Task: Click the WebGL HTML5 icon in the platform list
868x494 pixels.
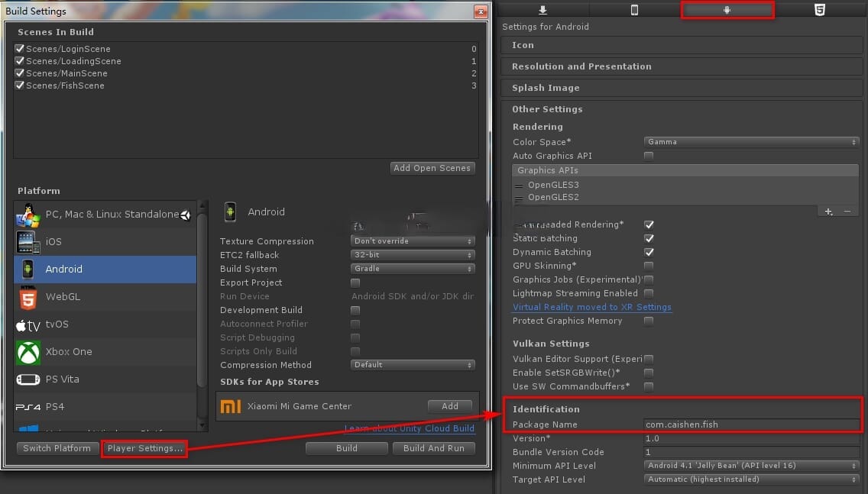Action: click(28, 297)
